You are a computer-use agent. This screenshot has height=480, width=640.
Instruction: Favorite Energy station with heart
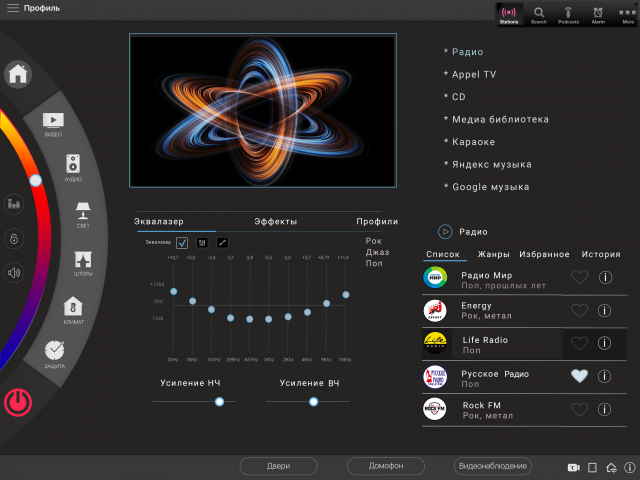pos(580,311)
